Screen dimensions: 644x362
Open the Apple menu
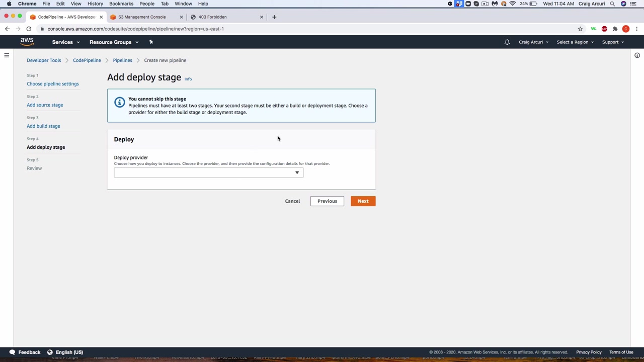[x=9, y=4]
